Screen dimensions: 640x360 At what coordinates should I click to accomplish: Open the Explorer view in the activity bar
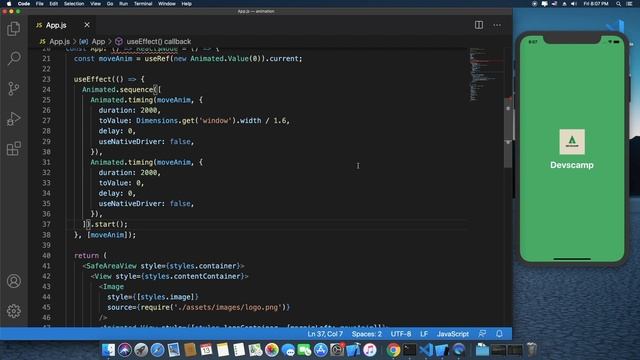coord(13,29)
